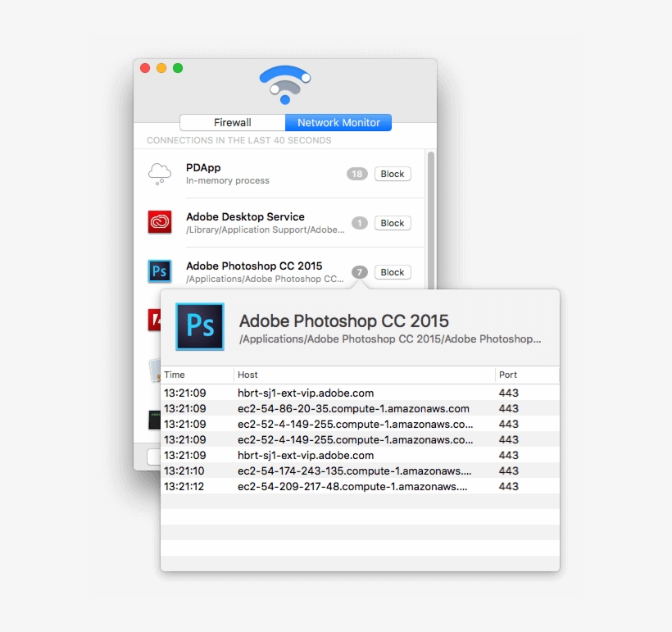Screen dimensions: 672x632
Task: Select the Photoshop CC 2015 icon in the list
Action: coord(159,271)
